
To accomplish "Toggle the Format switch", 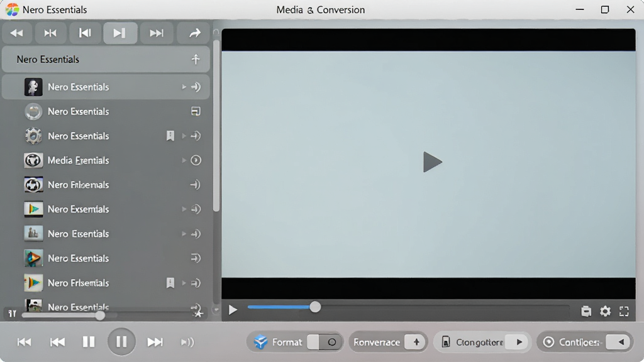I will pos(325,342).
